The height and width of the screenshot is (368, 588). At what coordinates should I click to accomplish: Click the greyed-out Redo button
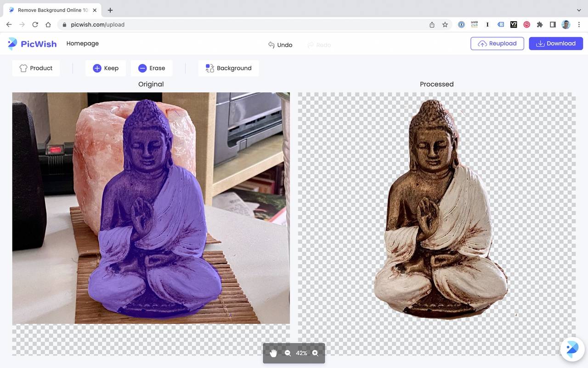coord(319,45)
